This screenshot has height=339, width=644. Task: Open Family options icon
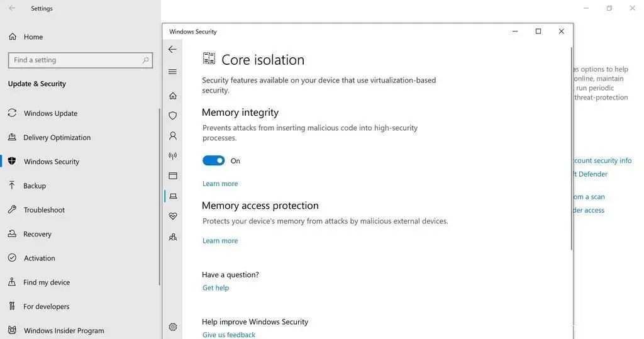click(173, 237)
